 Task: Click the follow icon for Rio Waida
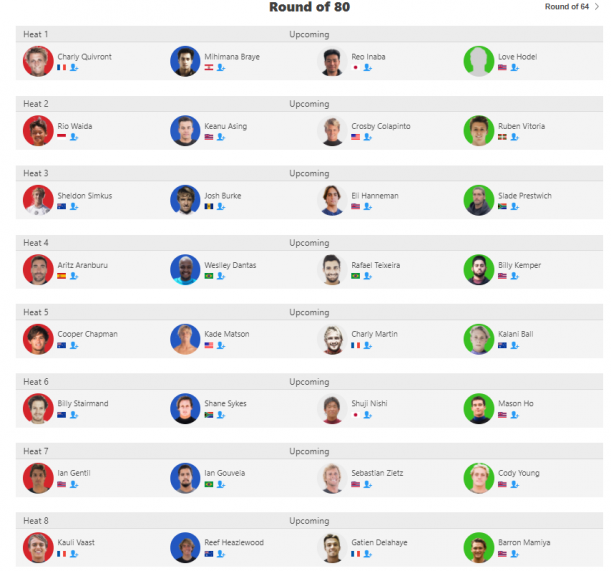tap(74, 137)
